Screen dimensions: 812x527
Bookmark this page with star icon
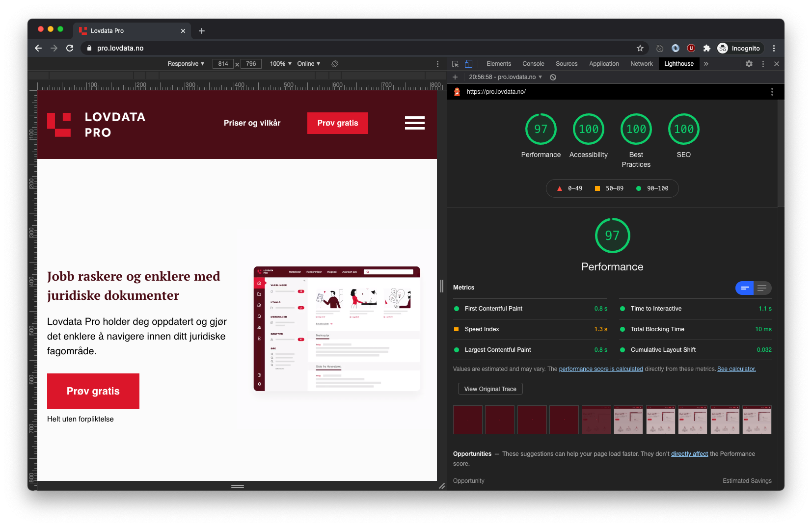click(640, 48)
